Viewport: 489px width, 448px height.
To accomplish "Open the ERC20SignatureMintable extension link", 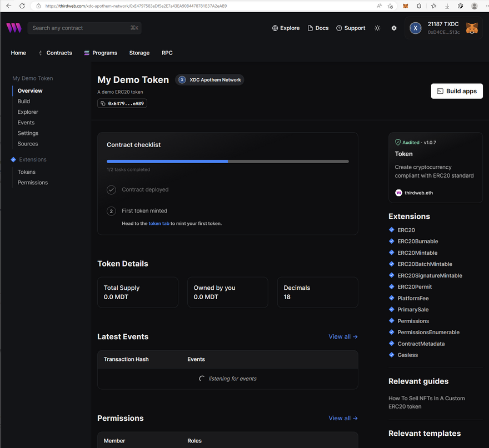I will [430, 275].
